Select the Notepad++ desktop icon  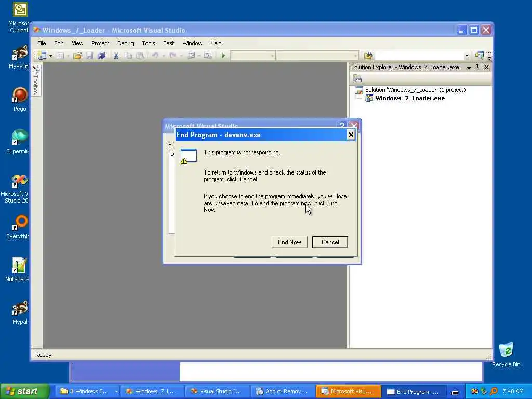click(x=17, y=270)
